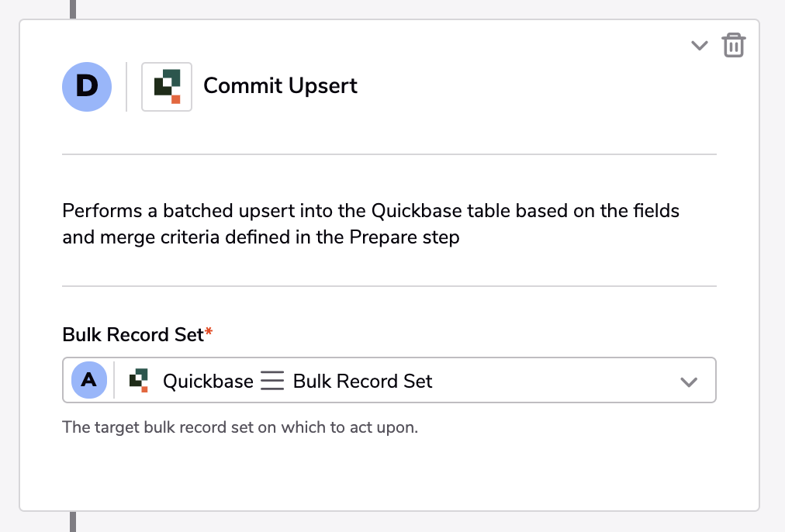Select the Quickbase text in the dropdown value
Image resolution: width=785 pixels, height=532 pixels.
click(x=208, y=382)
